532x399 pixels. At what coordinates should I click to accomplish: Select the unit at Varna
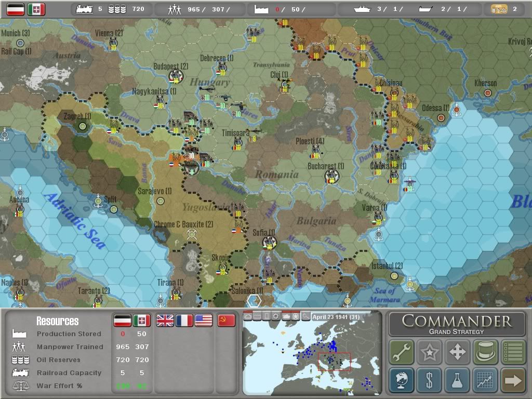[378, 218]
